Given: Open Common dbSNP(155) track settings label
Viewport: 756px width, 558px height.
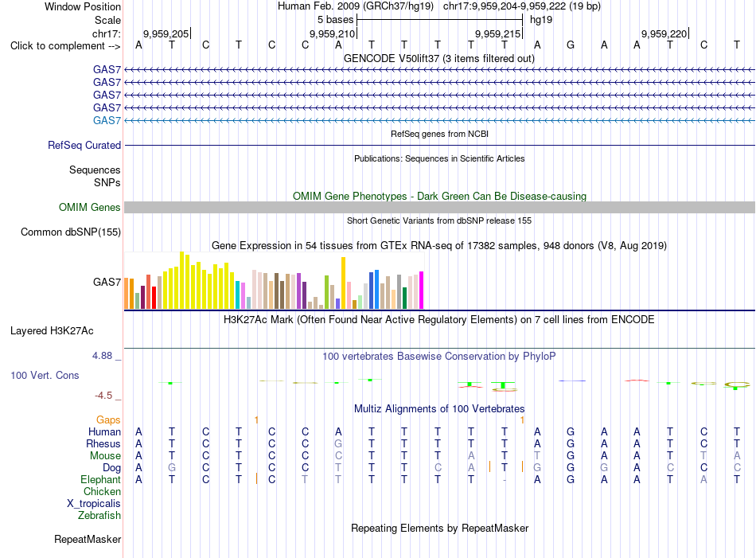Looking at the screenshot, I should (70, 232).
